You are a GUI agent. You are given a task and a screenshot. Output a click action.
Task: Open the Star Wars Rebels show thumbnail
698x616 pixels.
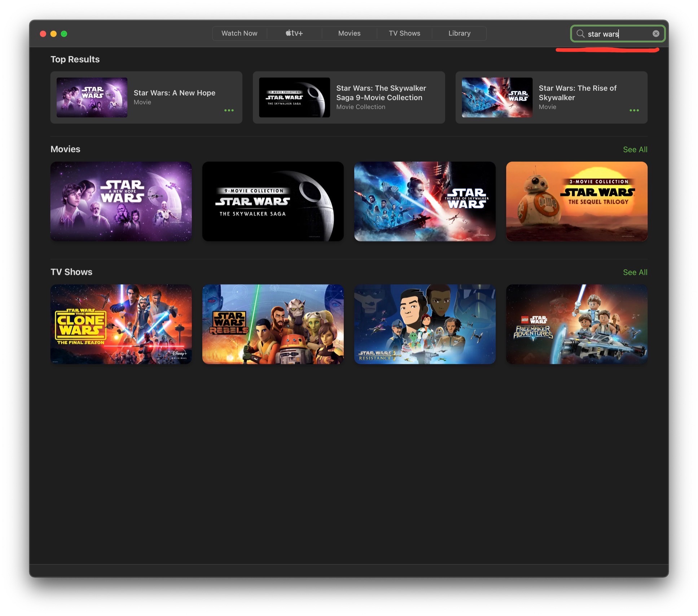coord(273,324)
